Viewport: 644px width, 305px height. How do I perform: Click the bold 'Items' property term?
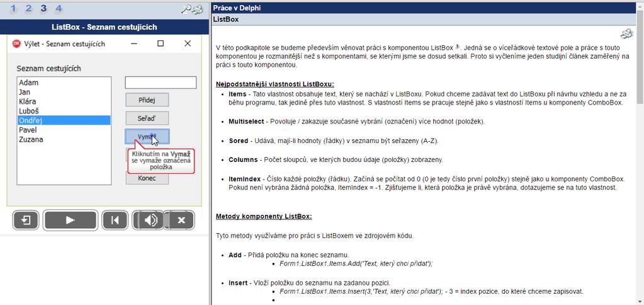tap(237, 94)
